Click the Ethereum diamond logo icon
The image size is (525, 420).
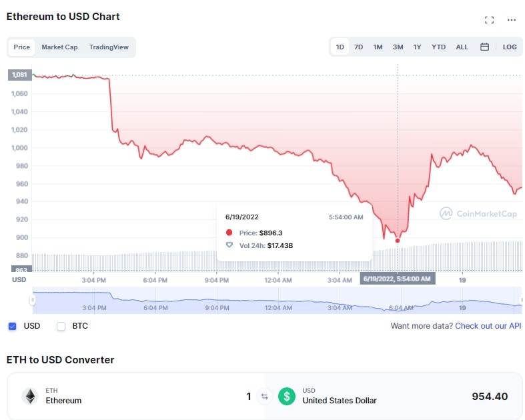click(30, 396)
